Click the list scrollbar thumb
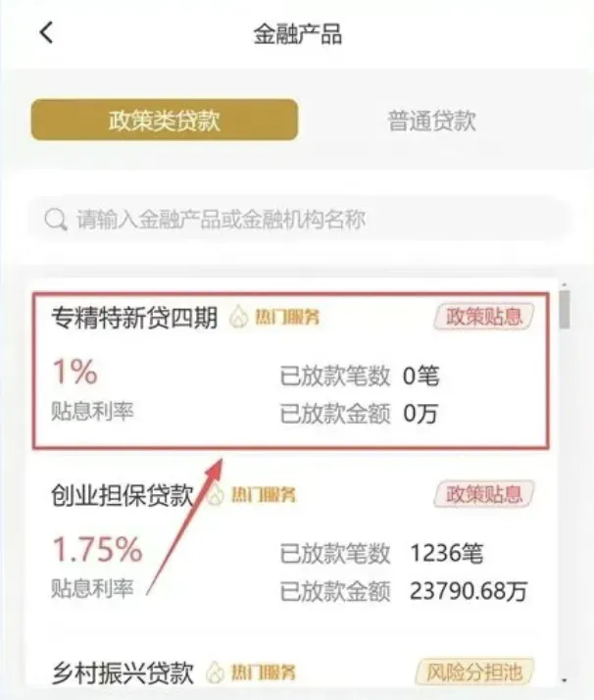 (x=565, y=310)
